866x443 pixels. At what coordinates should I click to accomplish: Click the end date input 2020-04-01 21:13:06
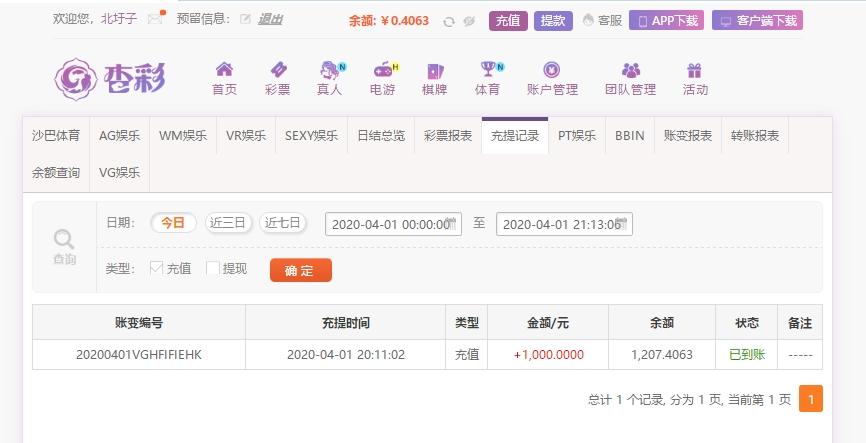[564, 224]
